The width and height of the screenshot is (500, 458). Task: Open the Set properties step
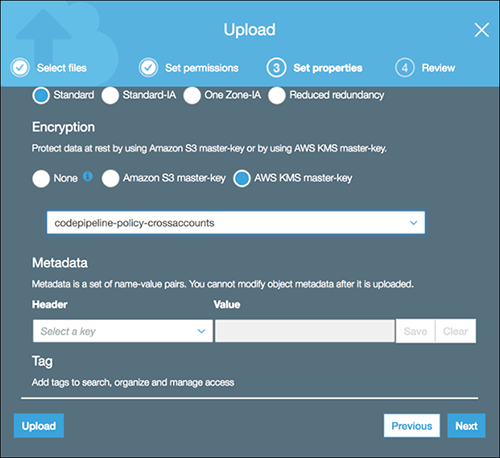pyautogui.click(x=328, y=68)
